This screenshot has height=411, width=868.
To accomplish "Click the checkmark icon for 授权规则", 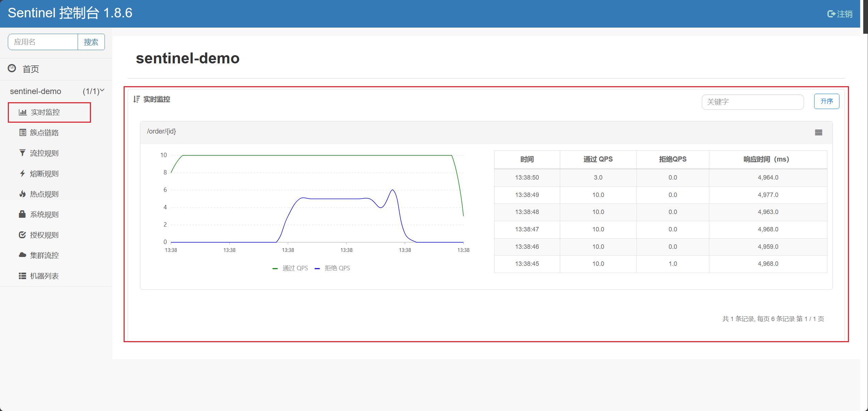I will 22,235.
